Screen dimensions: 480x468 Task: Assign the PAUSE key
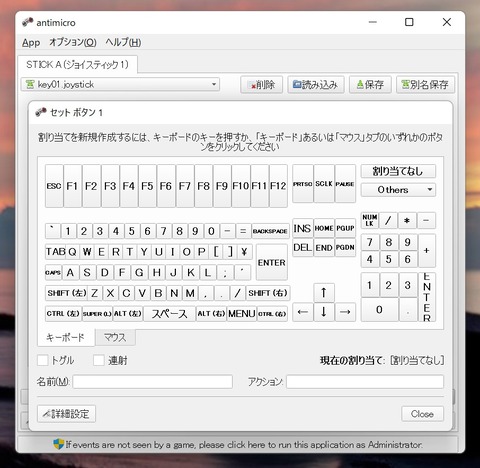[x=345, y=183]
